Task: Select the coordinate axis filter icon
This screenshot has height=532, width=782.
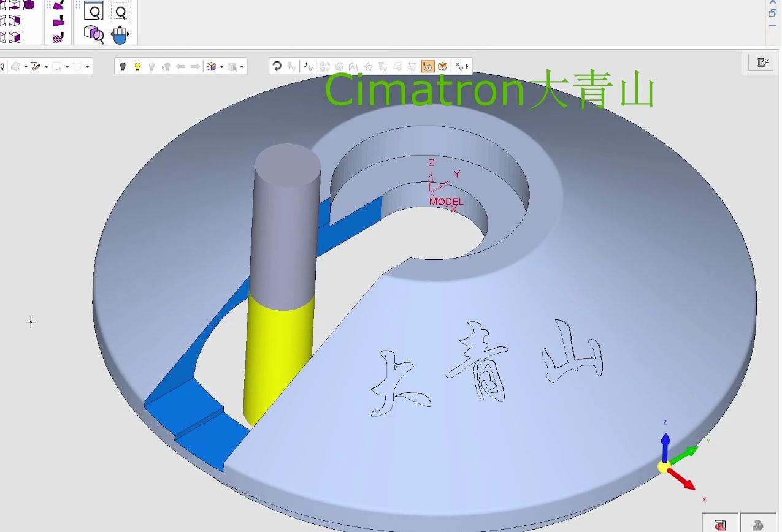Action: 308,66
